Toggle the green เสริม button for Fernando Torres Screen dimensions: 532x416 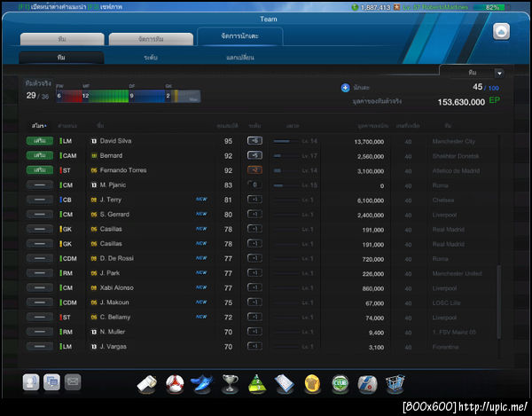40,170
